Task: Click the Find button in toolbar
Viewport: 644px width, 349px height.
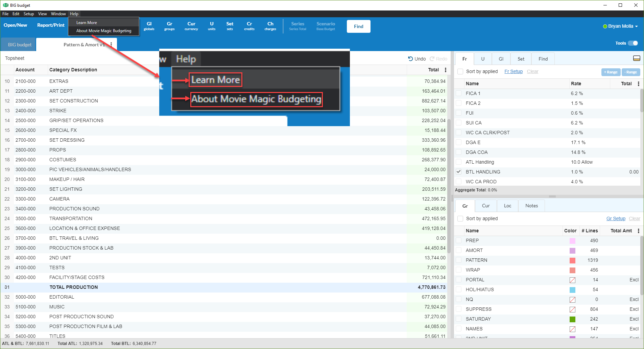Action: [x=359, y=26]
